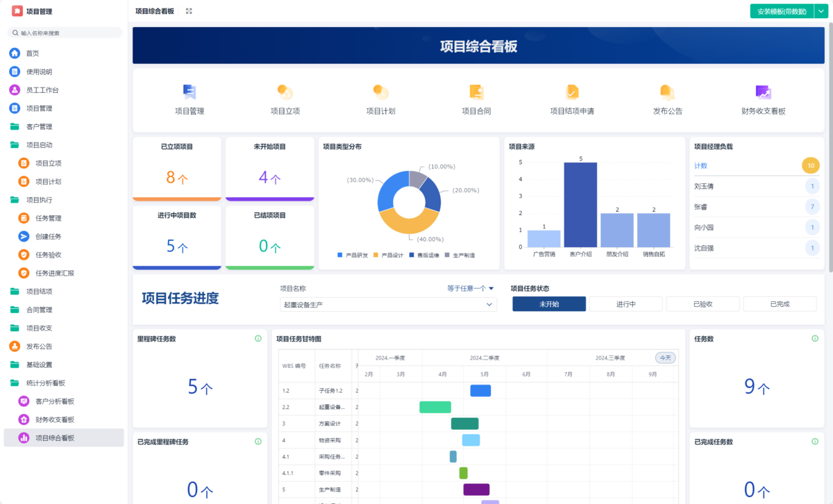The width and height of the screenshot is (833, 504).
Task: Switch to the 项目综合看板 tab
Action: pos(154,11)
